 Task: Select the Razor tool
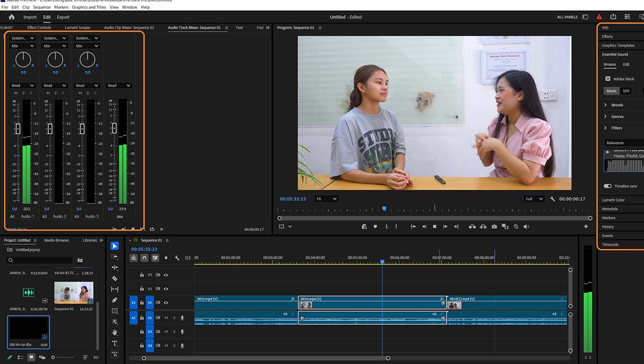tap(115, 279)
